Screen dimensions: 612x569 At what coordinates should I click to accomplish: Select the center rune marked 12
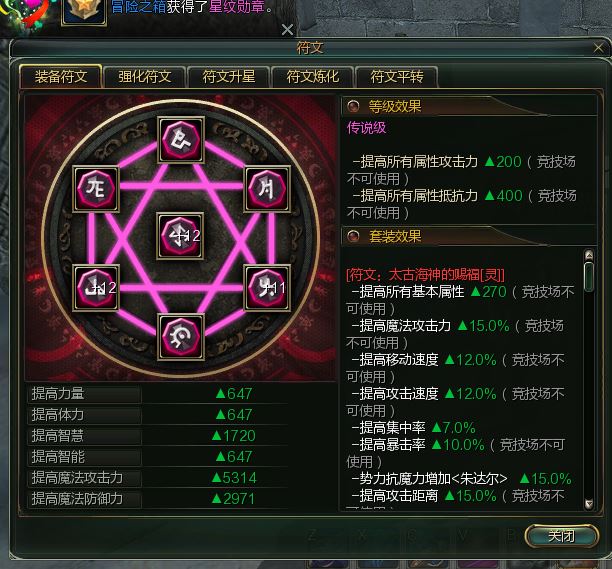180,236
